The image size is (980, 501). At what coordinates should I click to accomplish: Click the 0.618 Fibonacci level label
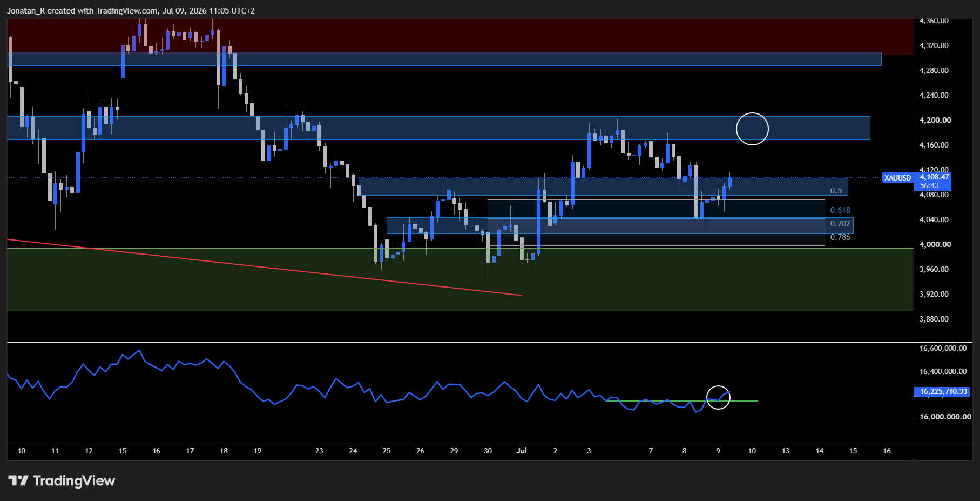[x=840, y=210]
